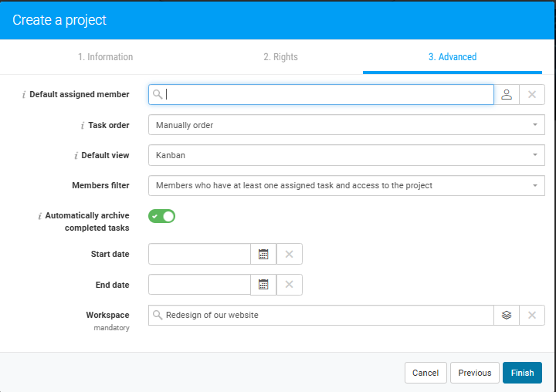Viewport: 556px width, 392px height.
Task: Clear the selected Workspace
Action: pyautogui.click(x=532, y=316)
